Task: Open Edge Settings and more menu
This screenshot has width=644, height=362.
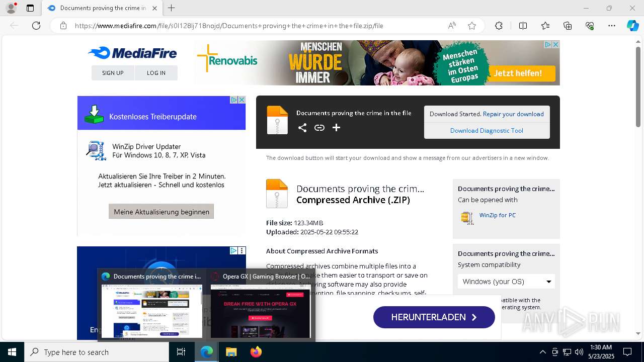Action: pos(612,26)
